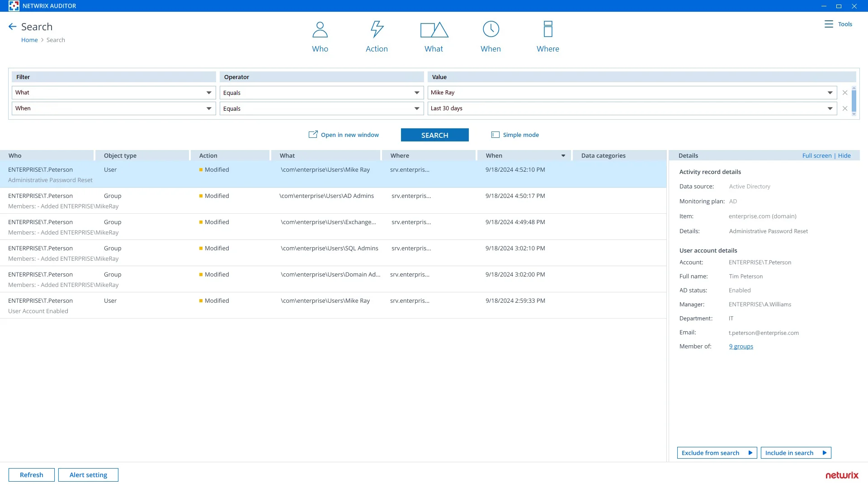Expand the Last 30 days value dropdown
Viewport: 868px width, 488px height.
click(830, 108)
